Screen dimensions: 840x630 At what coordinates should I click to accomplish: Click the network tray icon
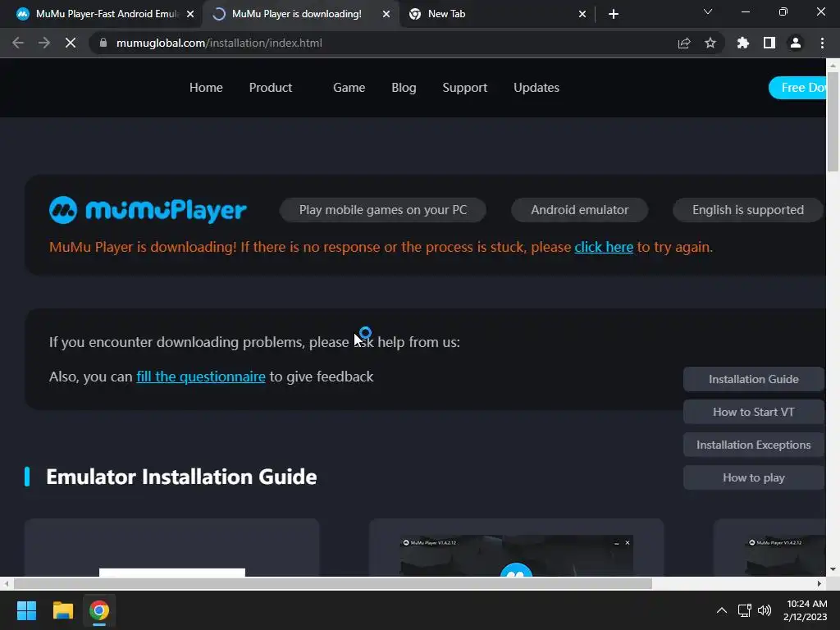tap(744, 610)
